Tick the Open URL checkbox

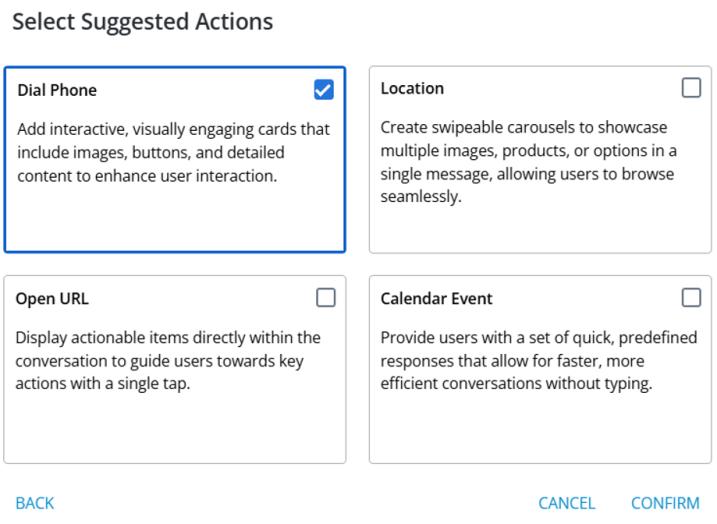coord(326,297)
